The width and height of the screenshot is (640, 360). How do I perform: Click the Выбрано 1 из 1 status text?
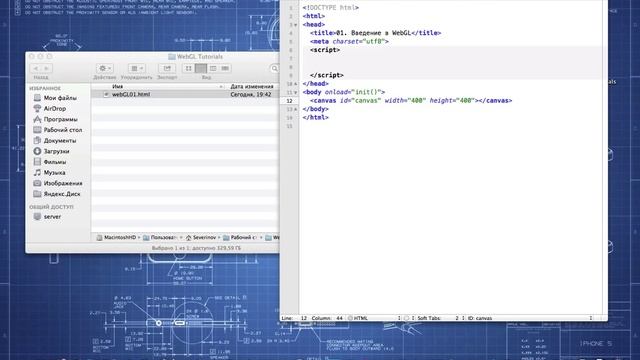tap(196, 248)
